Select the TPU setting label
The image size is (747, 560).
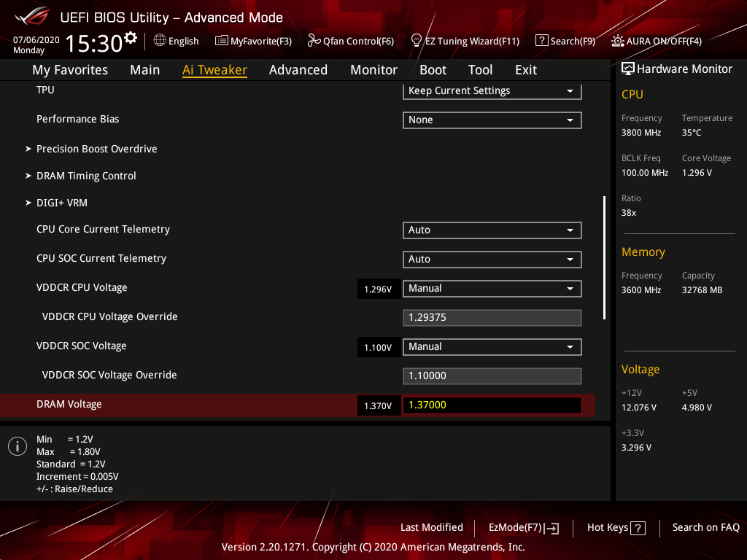(x=45, y=90)
